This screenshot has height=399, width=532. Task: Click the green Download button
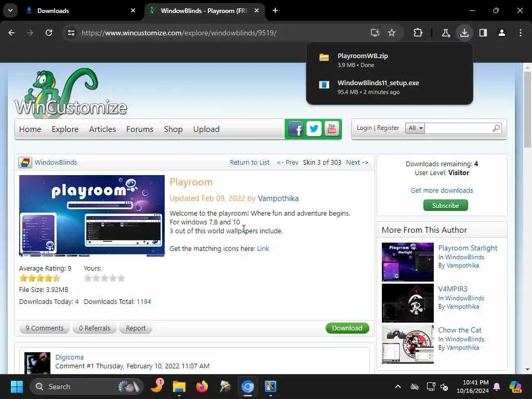[x=347, y=328]
